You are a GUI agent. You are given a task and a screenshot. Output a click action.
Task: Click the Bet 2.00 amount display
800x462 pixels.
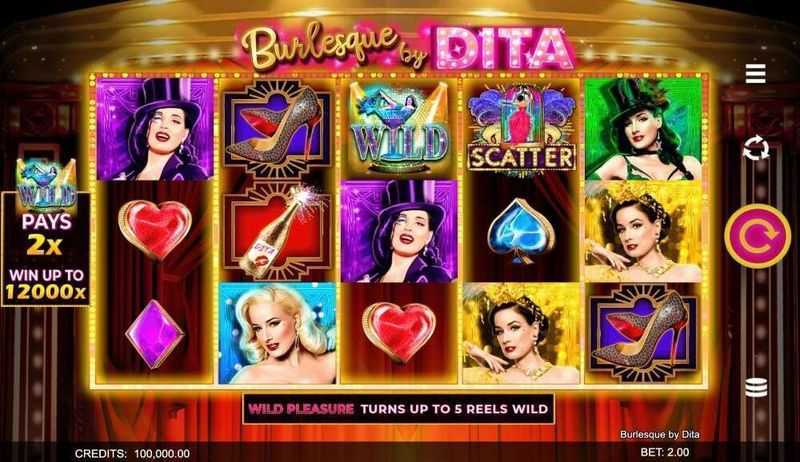click(664, 452)
